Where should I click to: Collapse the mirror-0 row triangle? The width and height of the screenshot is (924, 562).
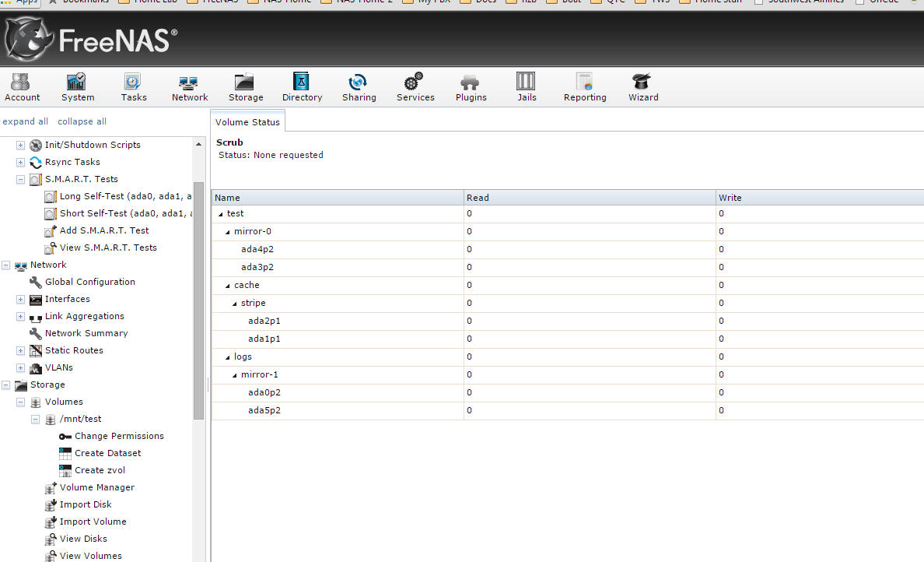pos(228,232)
